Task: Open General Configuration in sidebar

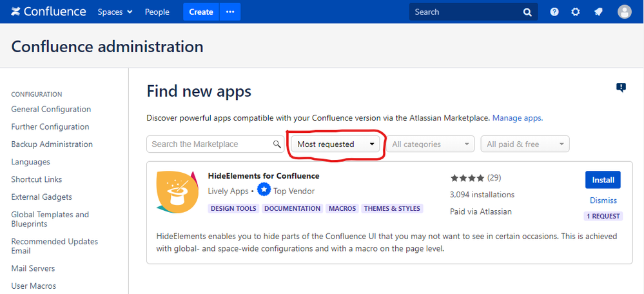Action: (x=51, y=110)
